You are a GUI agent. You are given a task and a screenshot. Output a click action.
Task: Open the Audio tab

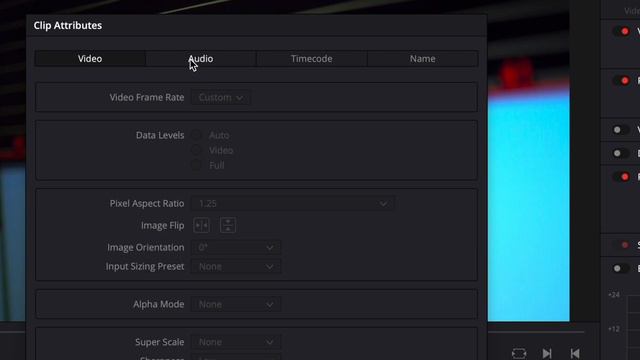pyautogui.click(x=201, y=58)
